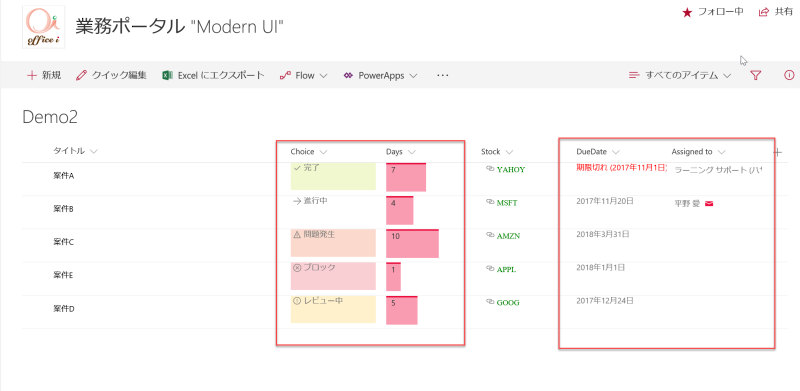Select the 案件C list row
This screenshot has width=800, height=391.
[x=405, y=242]
